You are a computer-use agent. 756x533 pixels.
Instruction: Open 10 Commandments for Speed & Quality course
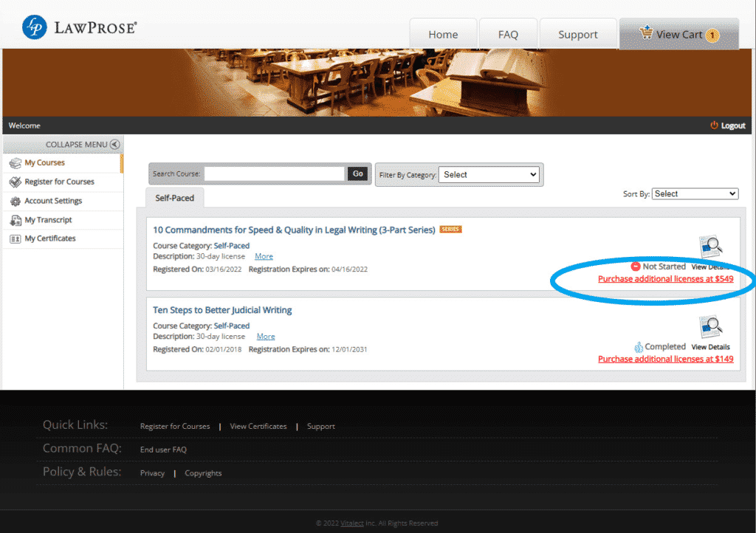(x=294, y=230)
